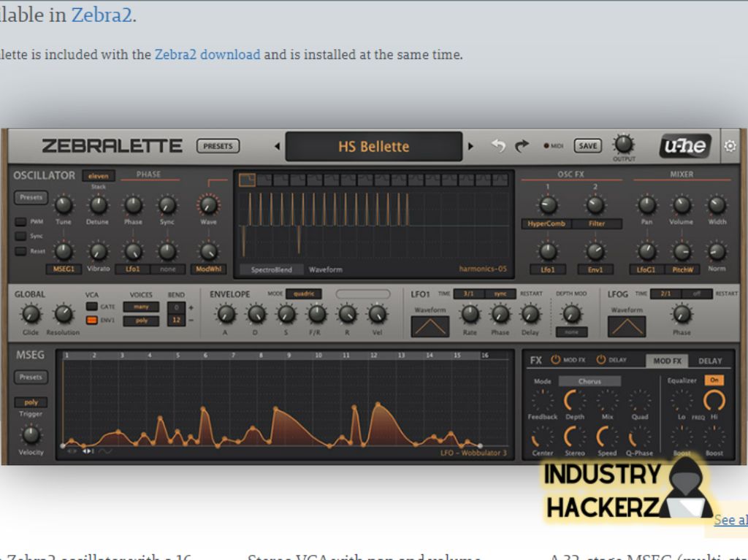Image resolution: width=748 pixels, height=560 pixels.
Task: Open the settings gear in Zebralette header
Action: [x=730, y=146]
